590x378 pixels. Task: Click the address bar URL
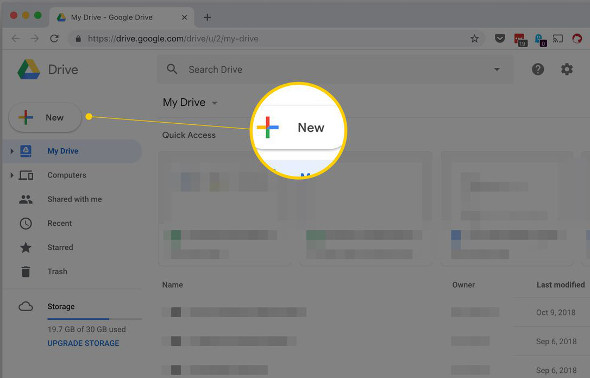173,39
